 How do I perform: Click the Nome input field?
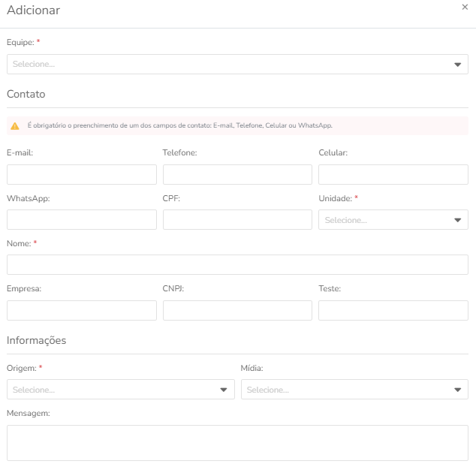point(237,264)
